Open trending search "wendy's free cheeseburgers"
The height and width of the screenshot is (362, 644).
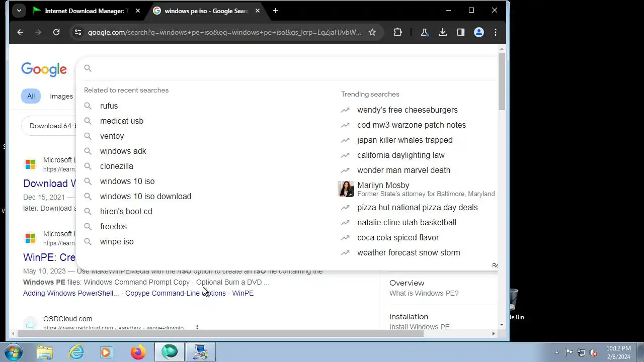408,110
